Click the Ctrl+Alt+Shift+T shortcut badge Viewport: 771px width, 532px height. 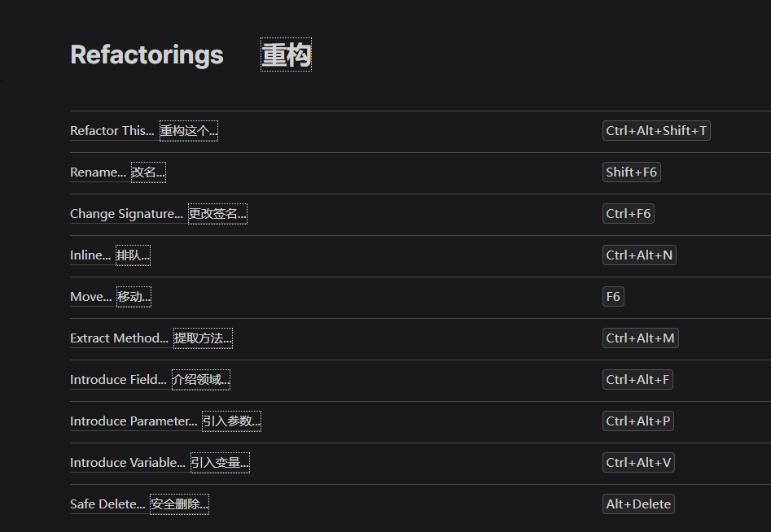[x=656, y=131]
